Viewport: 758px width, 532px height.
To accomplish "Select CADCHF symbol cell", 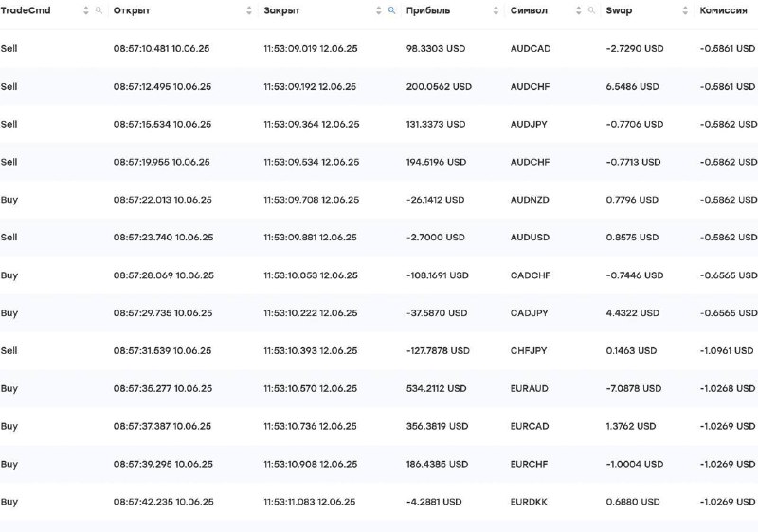I will coord(531,275).
